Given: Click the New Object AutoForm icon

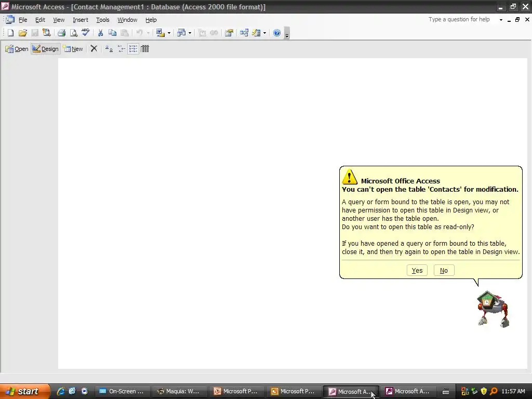Looking at the screenshot, I should [256, 33].
